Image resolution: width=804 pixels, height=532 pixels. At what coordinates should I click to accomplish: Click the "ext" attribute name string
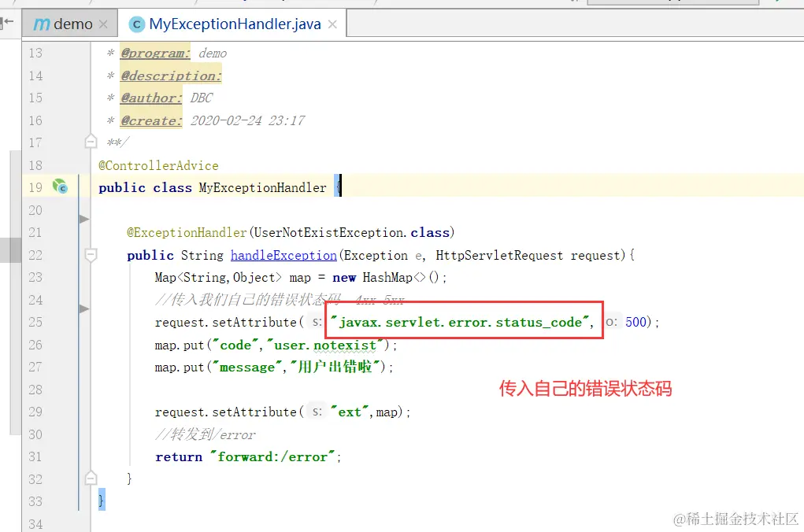pyautogui.click(x=350, y=412)
